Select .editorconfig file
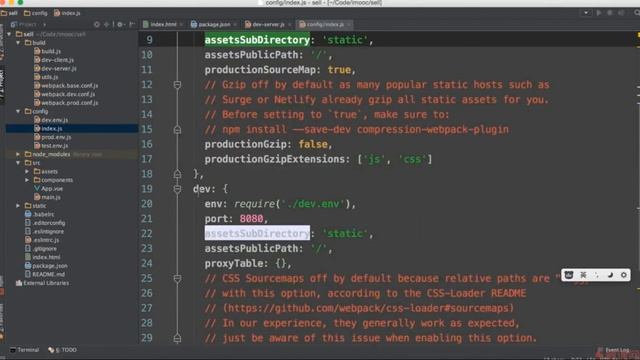Viewport: 640px width, 360px height. click(45, 223)
